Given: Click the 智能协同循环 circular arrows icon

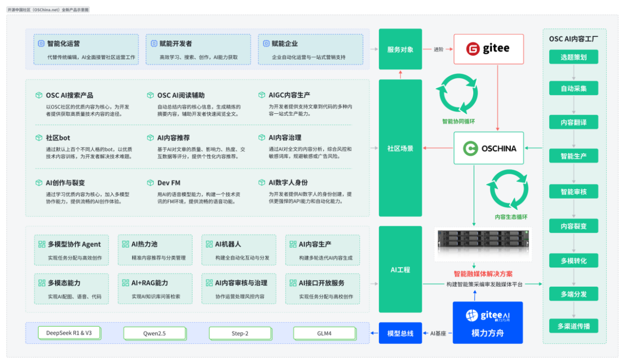Looking at the screenshot, I should [x=458, y=94].
